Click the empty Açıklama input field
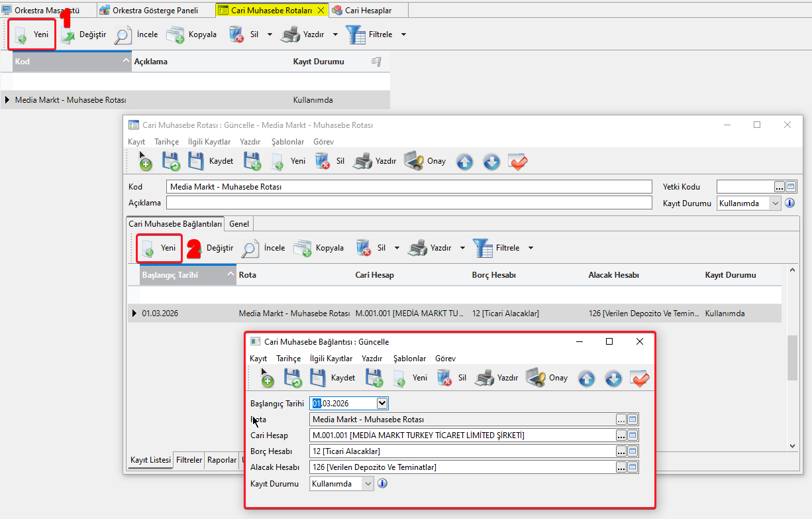The height and width of the screenshot is (519, 812). coord(409,203)
